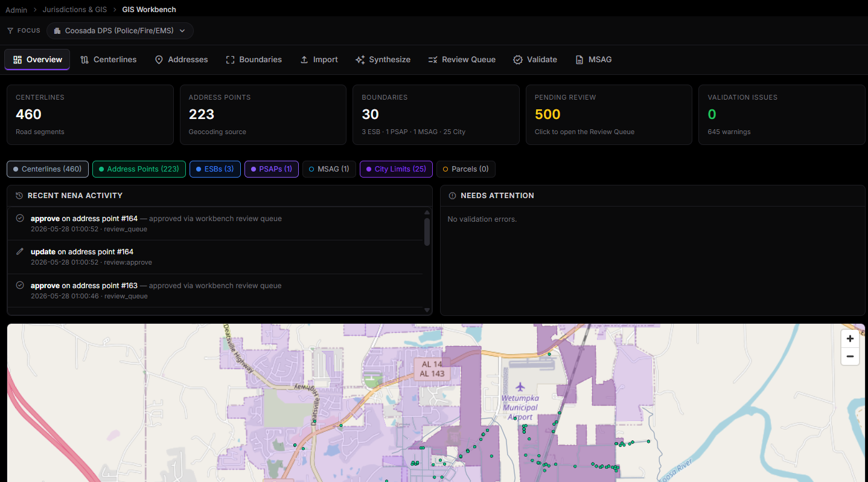Click the Addresses tab pin icon
The image size is (868, 482).
tap(159, 60)
